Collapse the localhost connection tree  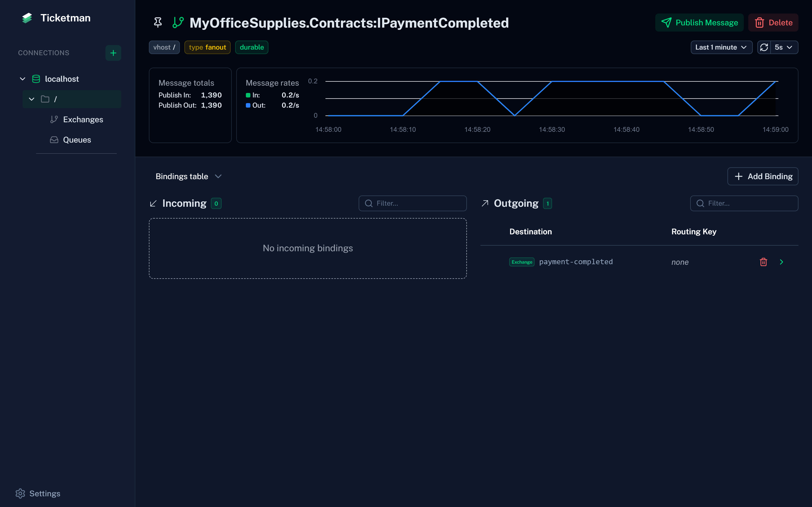coord(23,79)
